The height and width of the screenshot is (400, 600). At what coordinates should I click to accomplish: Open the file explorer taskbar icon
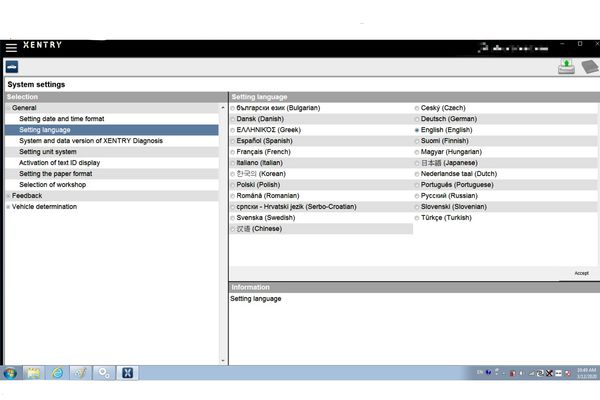click(34, 373)
